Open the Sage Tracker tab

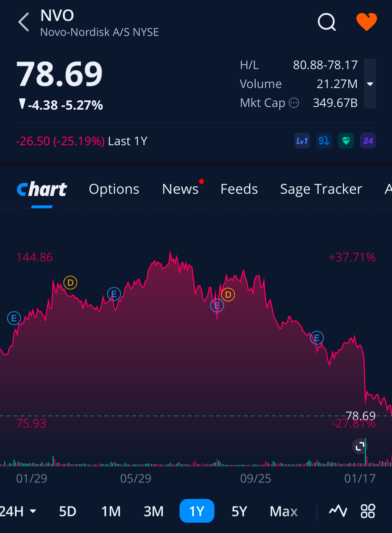coord(321,189)
